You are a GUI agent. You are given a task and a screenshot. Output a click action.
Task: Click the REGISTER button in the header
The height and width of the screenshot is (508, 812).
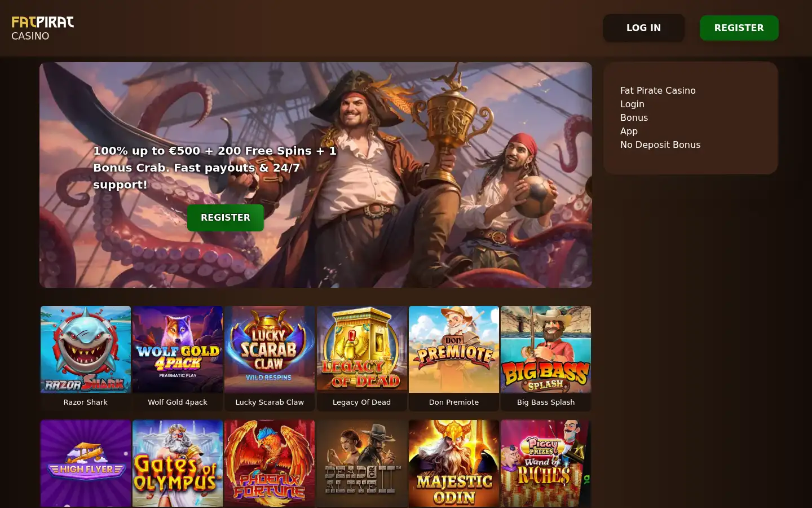click(x=739, y=28)
